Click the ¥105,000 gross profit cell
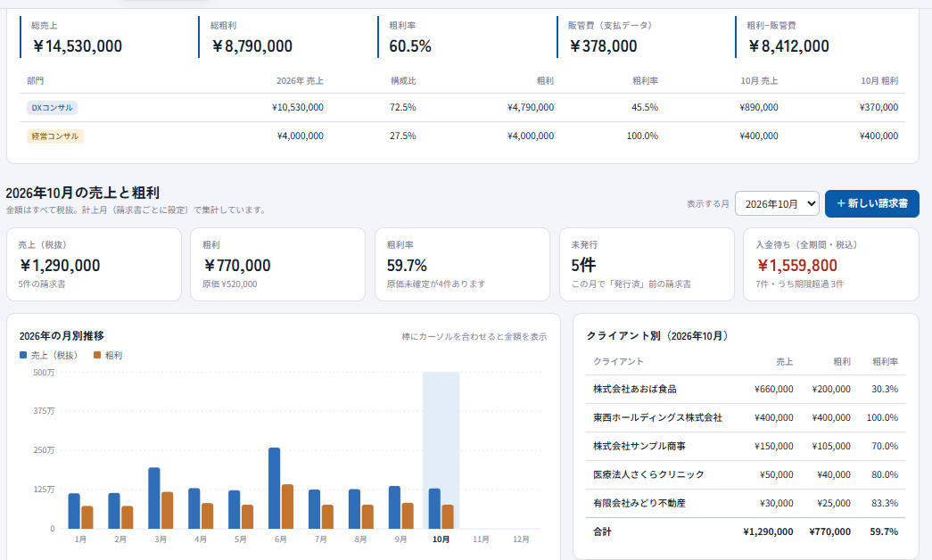Image resolution: width=932 pixels, height=560 pixels. 831,446
